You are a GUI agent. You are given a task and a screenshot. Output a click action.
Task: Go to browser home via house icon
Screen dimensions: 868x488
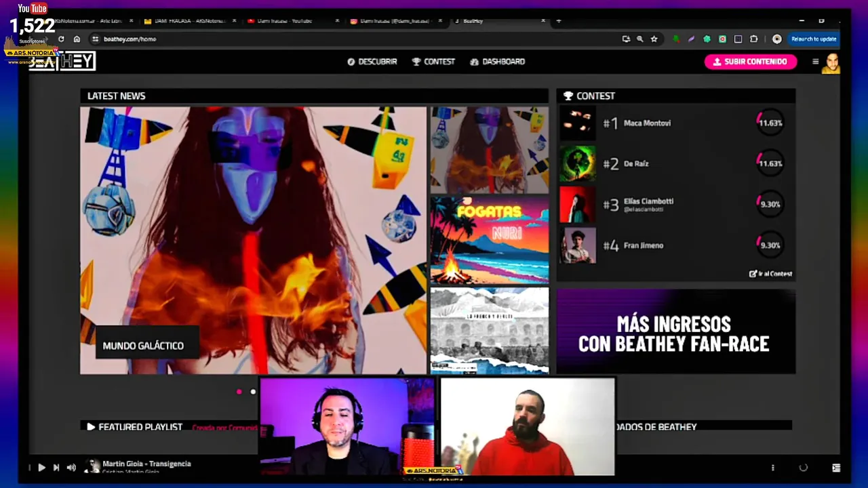pyautogui.click(x=77, y=39)
